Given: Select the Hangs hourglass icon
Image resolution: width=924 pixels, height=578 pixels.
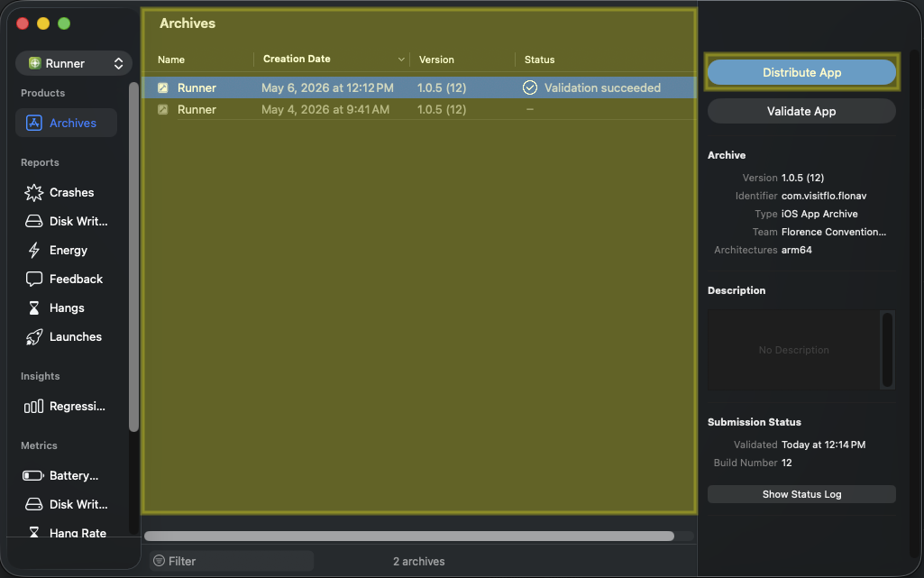Looking at the screenshot, I should [33, 308].
